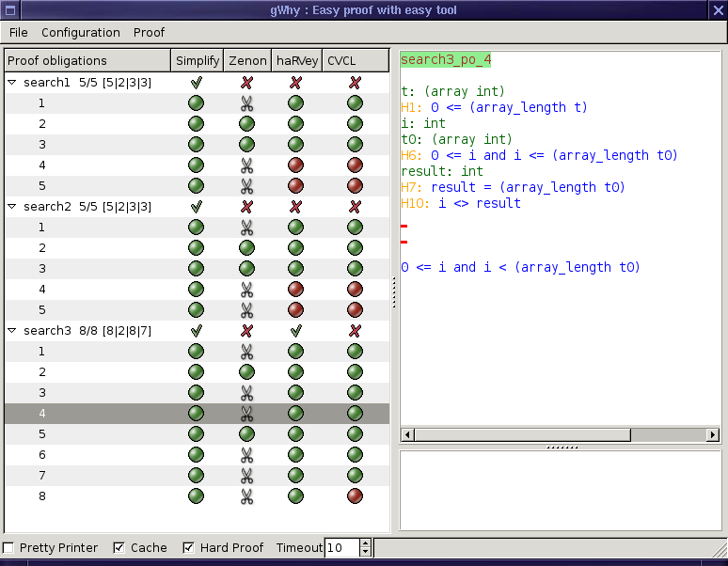Click the Proof obligations column header
The height and width of the screenshot is (566, 728).
point(87,61)
